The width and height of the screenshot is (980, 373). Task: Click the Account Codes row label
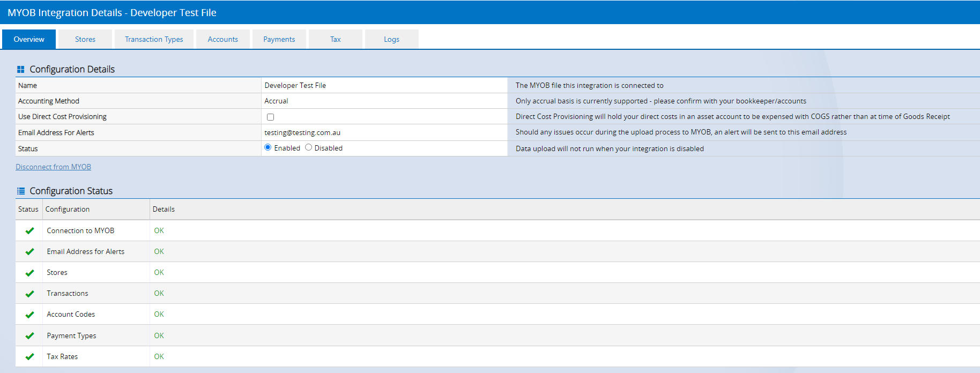(x=71, y=314)
